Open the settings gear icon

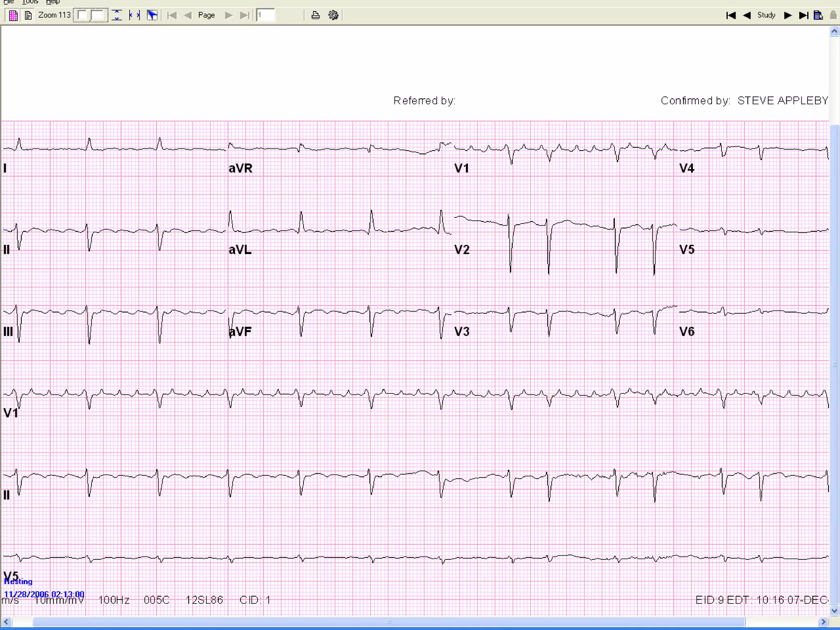coord(333,15)
